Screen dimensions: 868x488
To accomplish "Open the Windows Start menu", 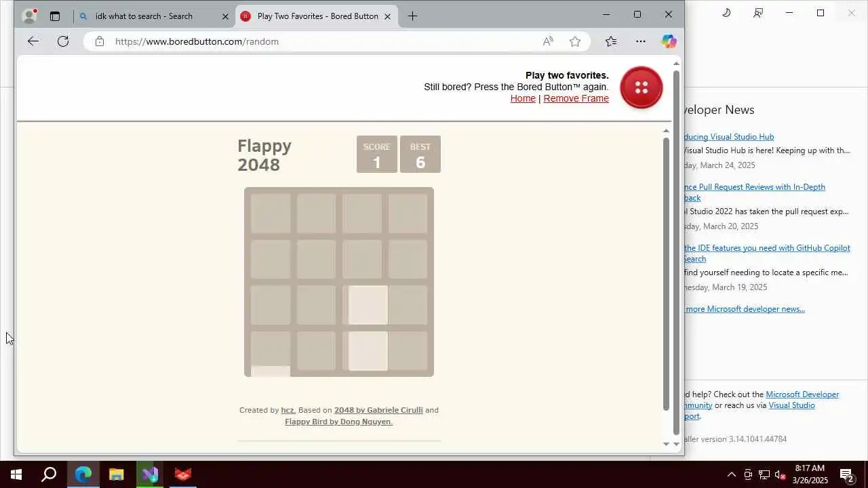I will (x=16, y=474).
